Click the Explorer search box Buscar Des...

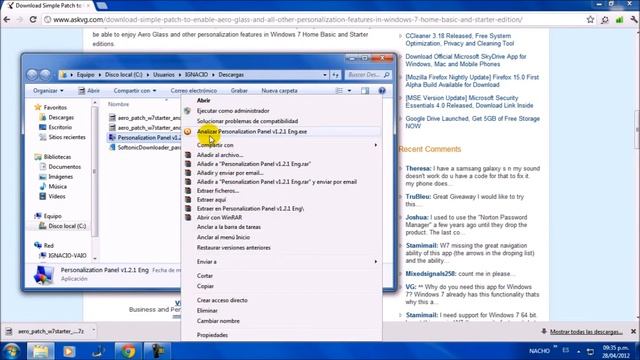(x=368, y=75)
